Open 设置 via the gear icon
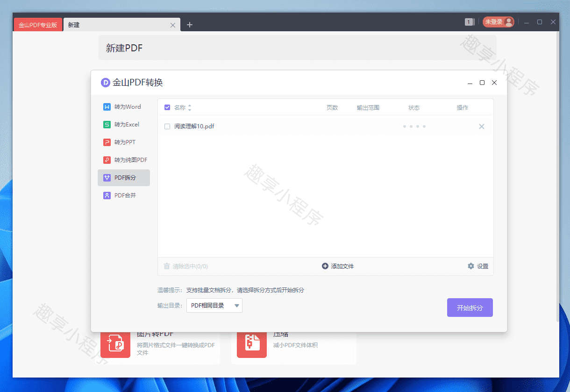The image size is (570, 392). (x=471, y=266)
